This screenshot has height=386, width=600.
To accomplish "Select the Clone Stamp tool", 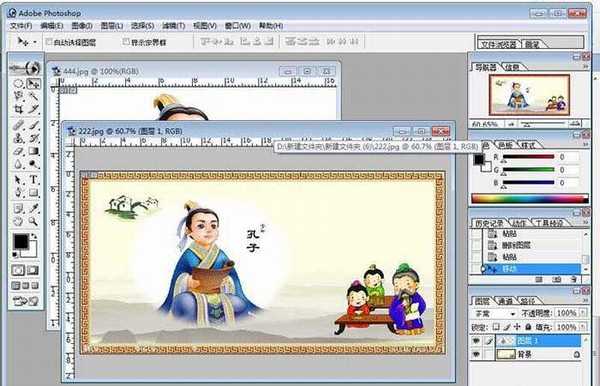I will click(18, 138).
